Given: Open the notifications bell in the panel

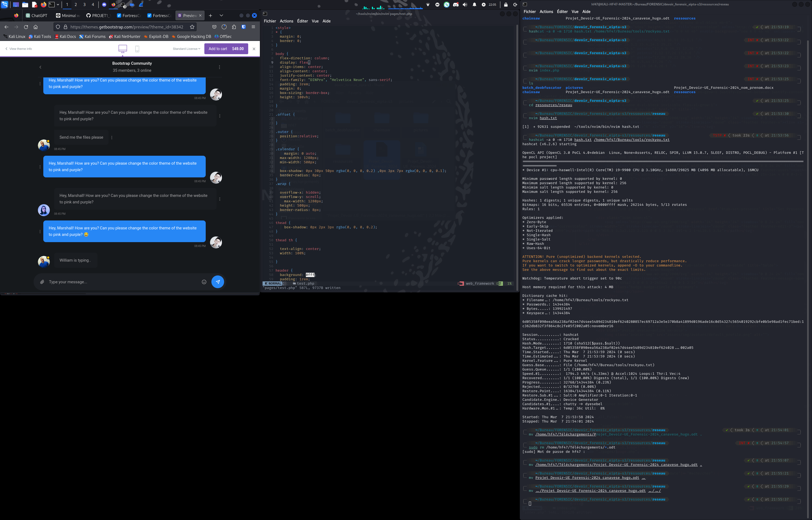Looking at the screenshot, I should (x=474, y=5).
